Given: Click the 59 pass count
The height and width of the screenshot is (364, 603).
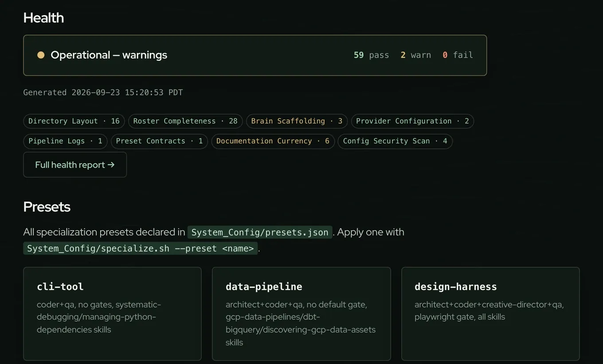Looking at the screenshot, I should 371,55.
